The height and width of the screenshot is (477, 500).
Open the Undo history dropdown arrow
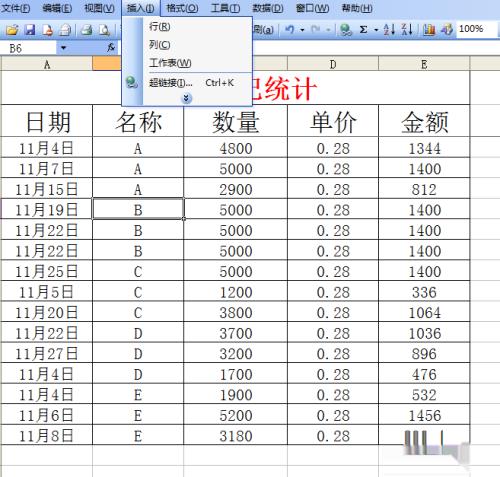[x=302, y=30]
